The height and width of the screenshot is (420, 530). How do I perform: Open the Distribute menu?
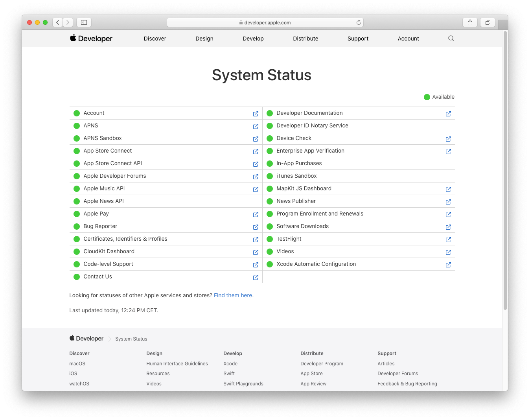point(305,39)
